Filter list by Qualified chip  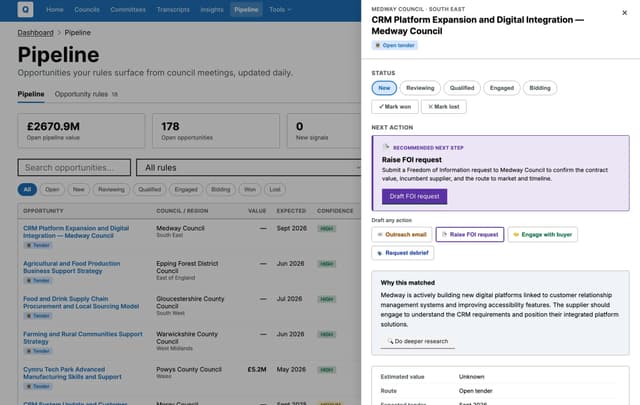coord(149,189)
